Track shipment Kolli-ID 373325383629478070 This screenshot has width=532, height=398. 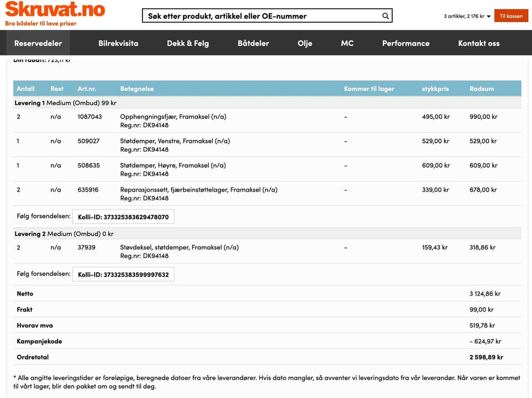click(123, 217)
